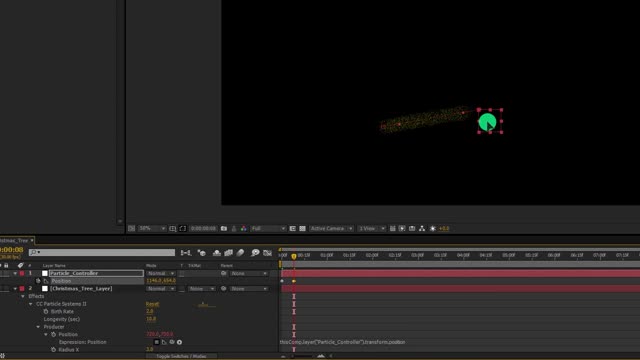640x360 pixels.
Task: Select the green circle in the composition viewer
Action: (x=487, y=122)
